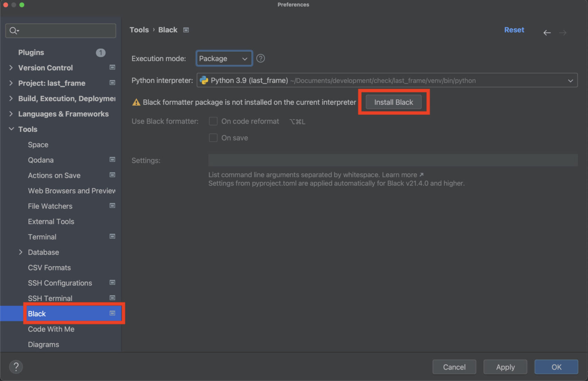The width and height of the screenshot is (588, 381).
Task: Click the back navigation arrow near Reset
Action: click(x=547, y=33)
